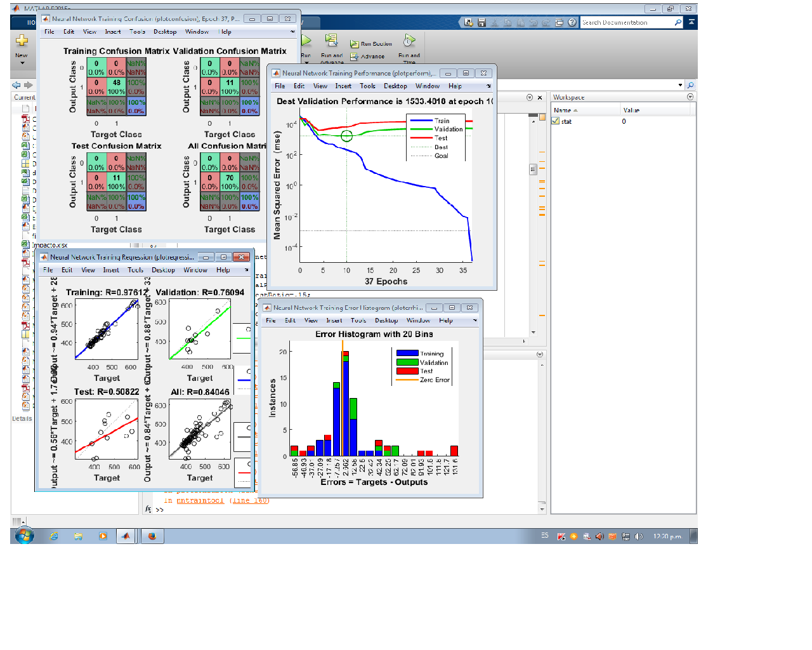The height and width of the screenshot is (650, 812).
Task: Open Desktop menu in Confusion window
Action: coord(165,32)
